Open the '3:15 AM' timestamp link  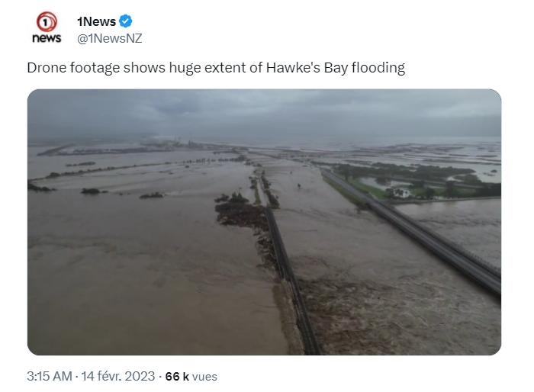click(x=50, y=376)
